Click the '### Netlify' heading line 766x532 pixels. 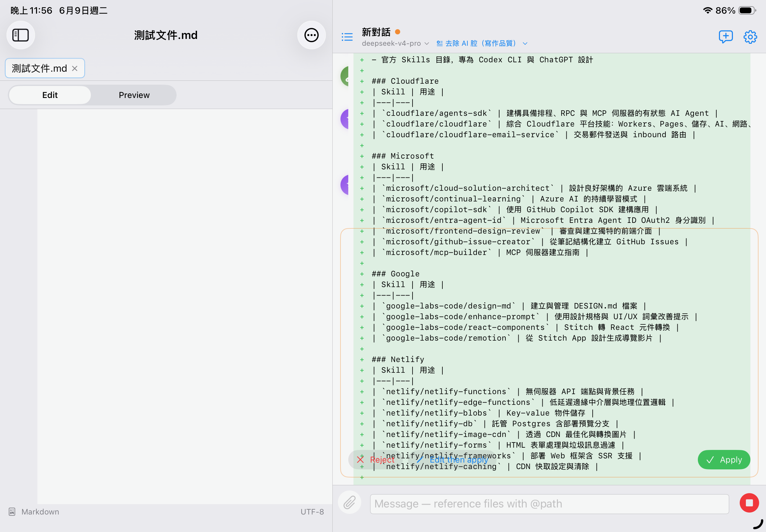pyautogui.click(x=398, y=359)
